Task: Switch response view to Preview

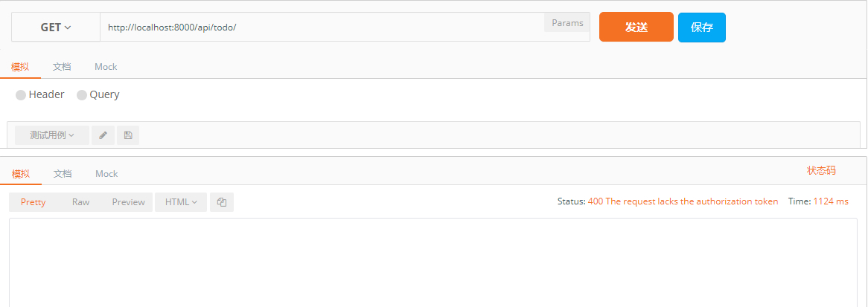Action: [129, 202]
